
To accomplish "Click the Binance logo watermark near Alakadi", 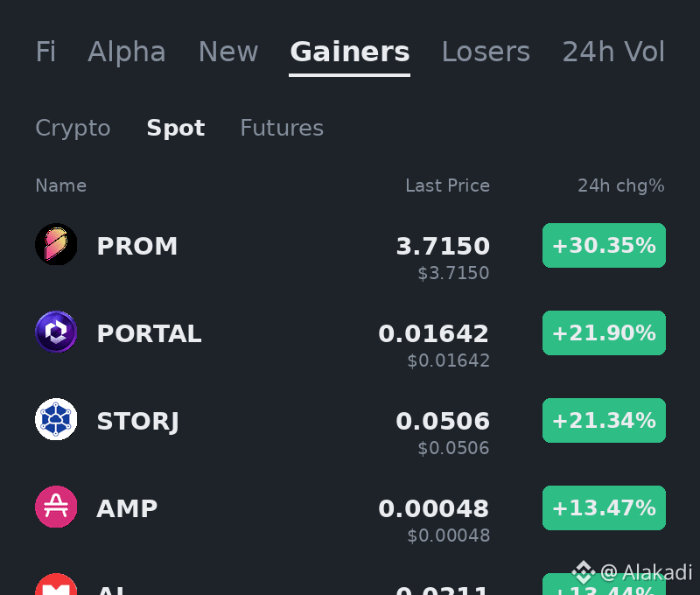I will [584, 572].
